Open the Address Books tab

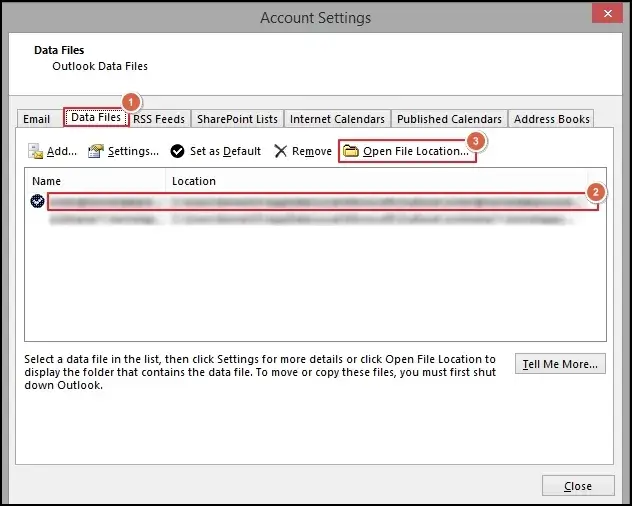552,119
